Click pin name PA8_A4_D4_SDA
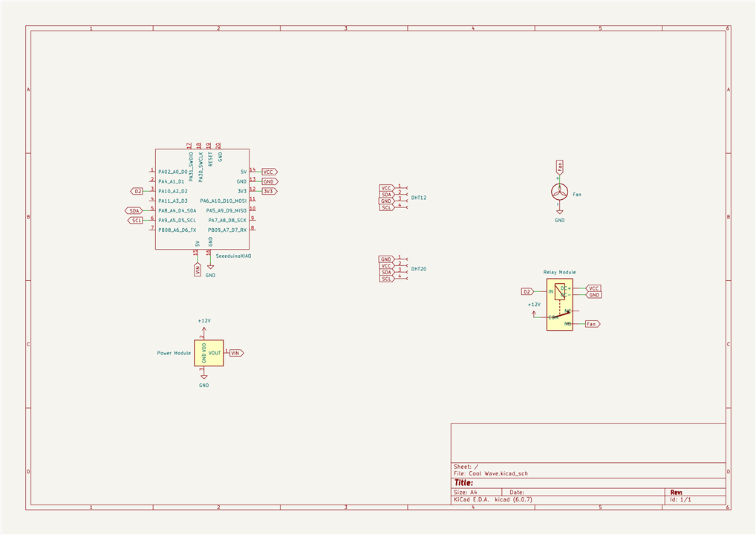Viewport: 756px width, 535px height. [177, 210]
